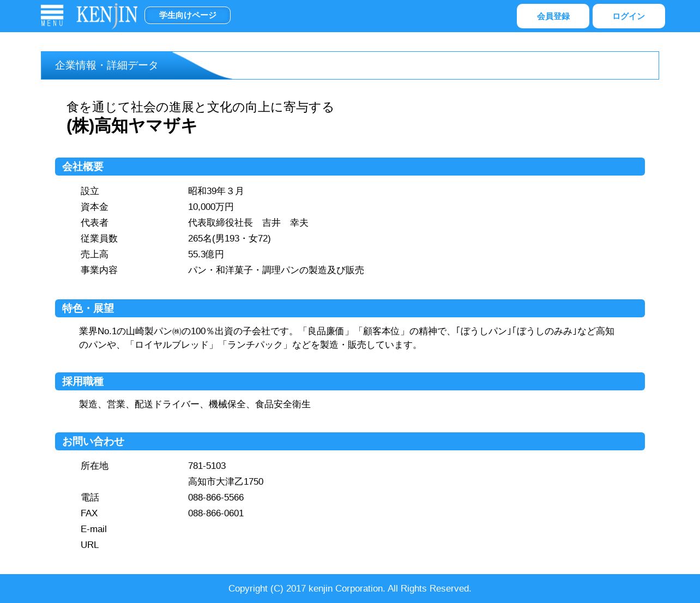Click the ログイン button

[629, 16]
